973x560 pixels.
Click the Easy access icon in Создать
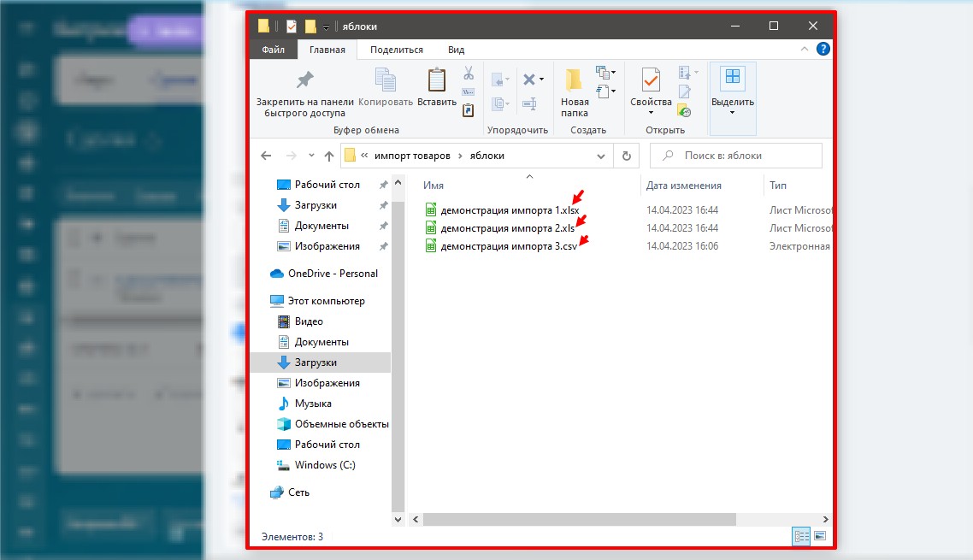click(x=602, y=91)
